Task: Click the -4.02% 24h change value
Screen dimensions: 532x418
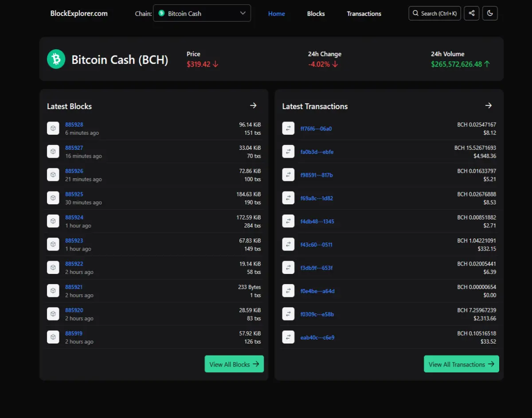Action: (319, 64)
